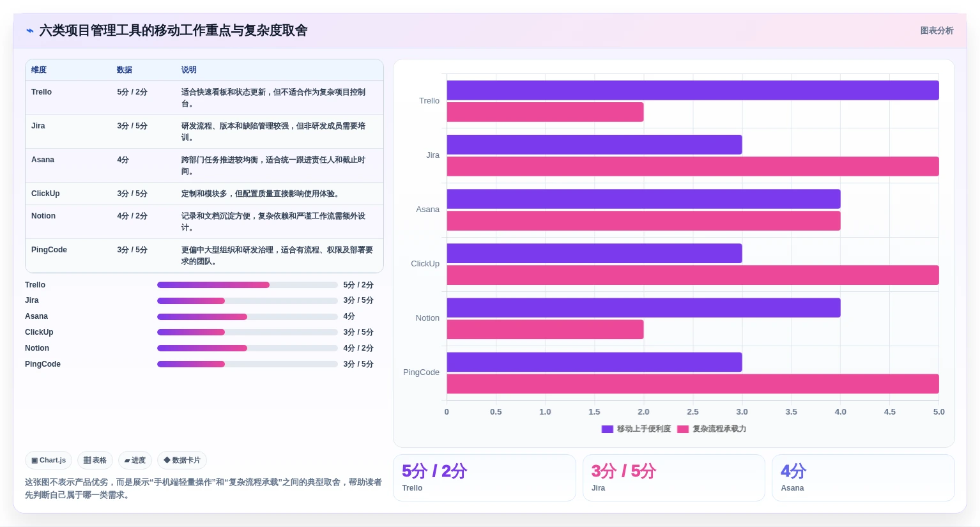Image resolution: width=980 pixels, height=527 pixels.
Task: Click the Trello y-axis label in chart
Action: pyautogui.click(x=429, y=101)
